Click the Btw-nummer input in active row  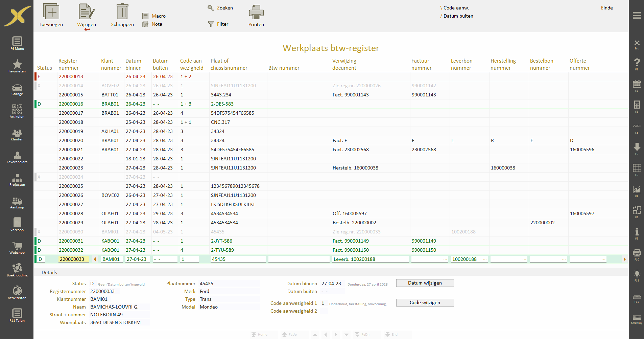point(299,259)
